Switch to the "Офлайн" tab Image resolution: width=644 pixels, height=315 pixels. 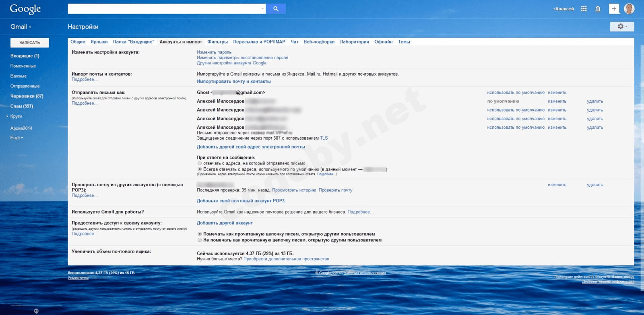[384, 42]
